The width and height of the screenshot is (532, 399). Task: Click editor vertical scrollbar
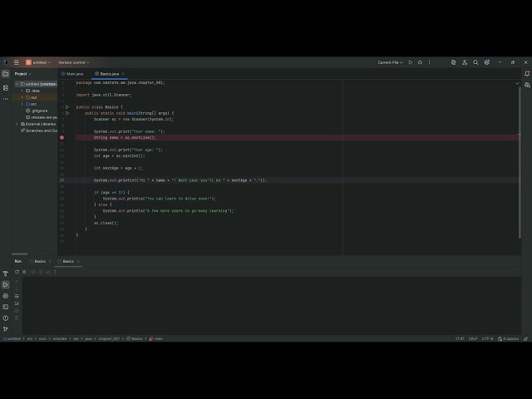click(520, 163)
